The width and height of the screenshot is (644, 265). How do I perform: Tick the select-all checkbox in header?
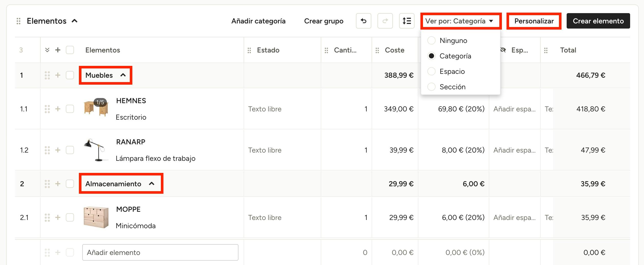pyautogui.click(x=70, y=50)
